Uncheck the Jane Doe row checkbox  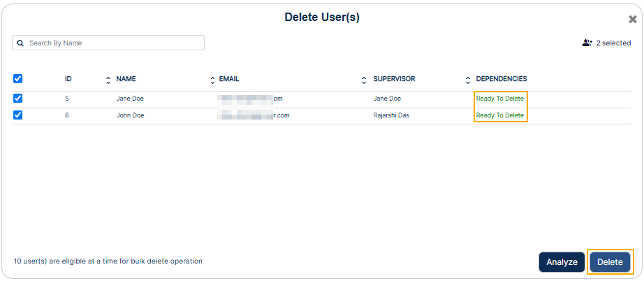coord(18,99)
